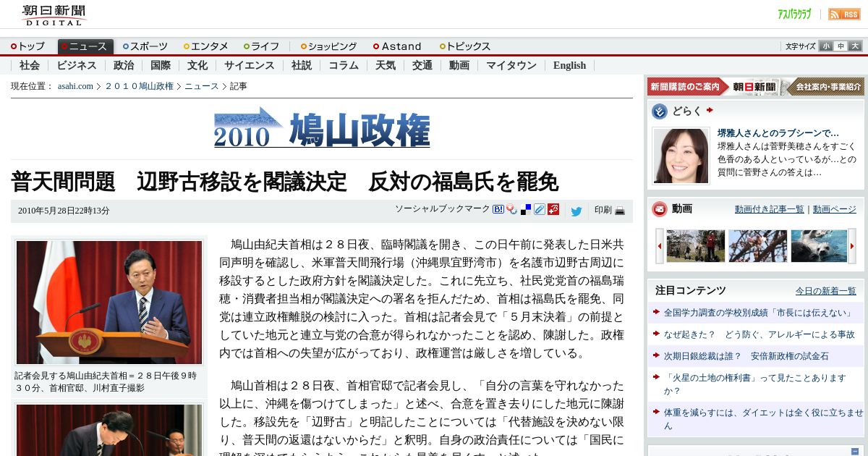Screen dimensions: 868x456
Task: Open 火星の土地の権利書 link
Action: (x=755, y=384)
